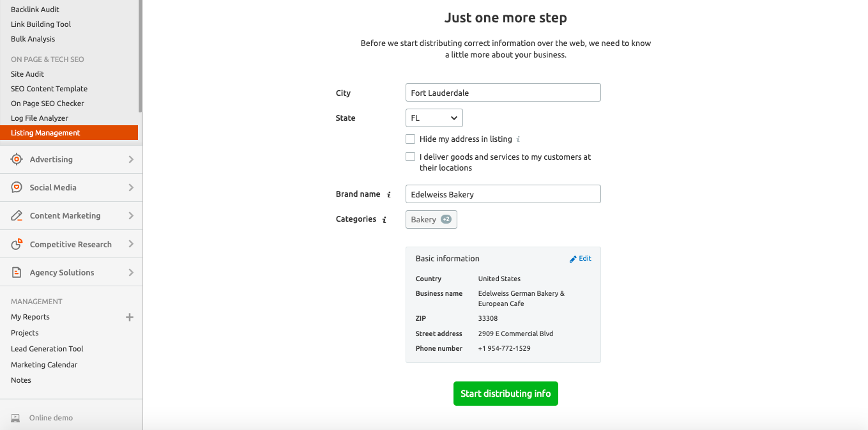Open the State dropdown showing FL

coord(434,118)
